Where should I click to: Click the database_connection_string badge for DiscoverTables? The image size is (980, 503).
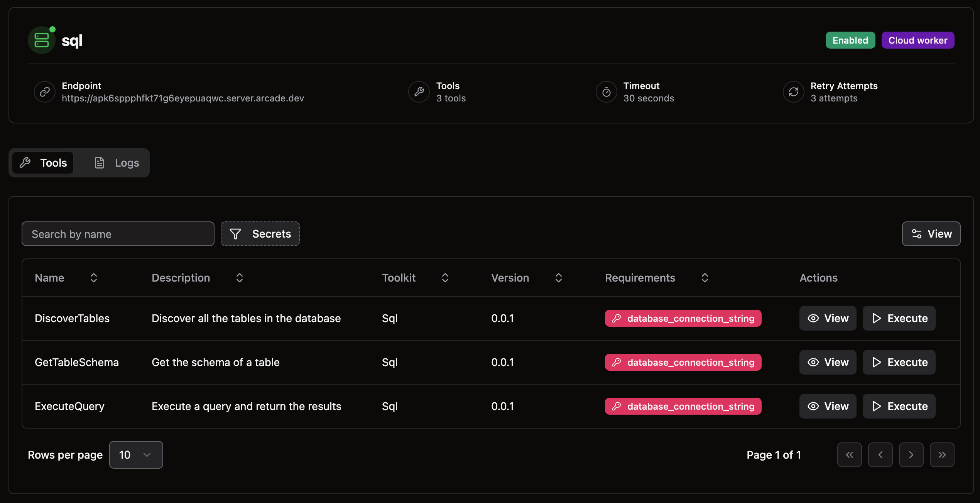[683, 318]
